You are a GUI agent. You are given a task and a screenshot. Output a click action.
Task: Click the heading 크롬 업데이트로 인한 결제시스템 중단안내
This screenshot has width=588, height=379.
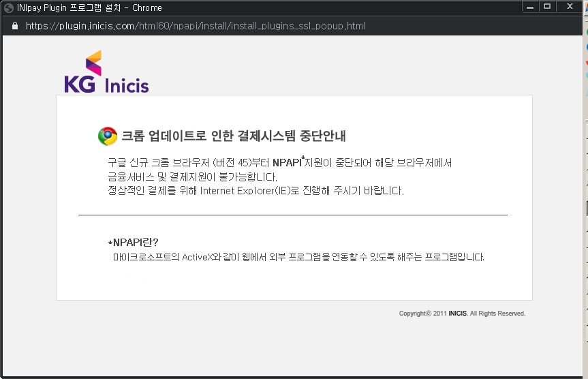234,136
